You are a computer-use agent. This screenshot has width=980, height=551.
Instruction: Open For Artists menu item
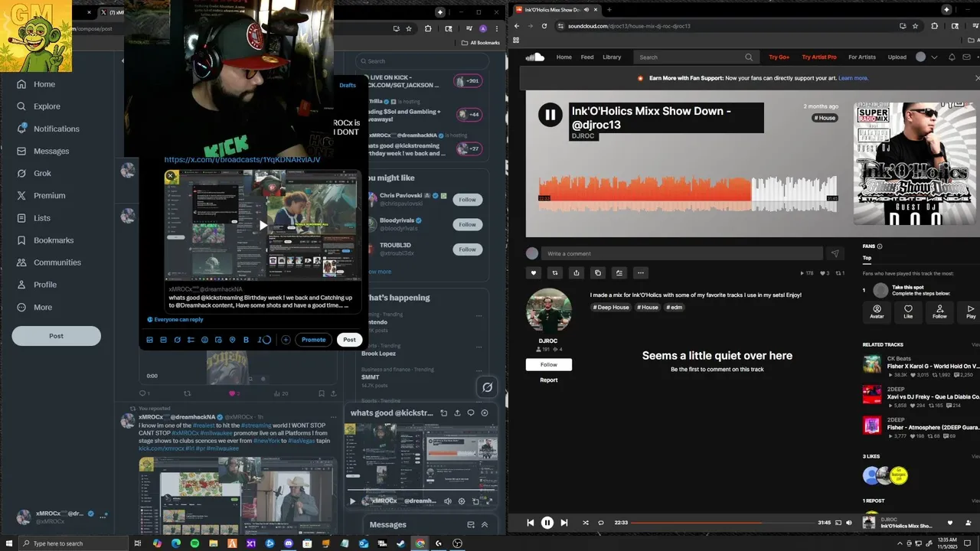862,57
